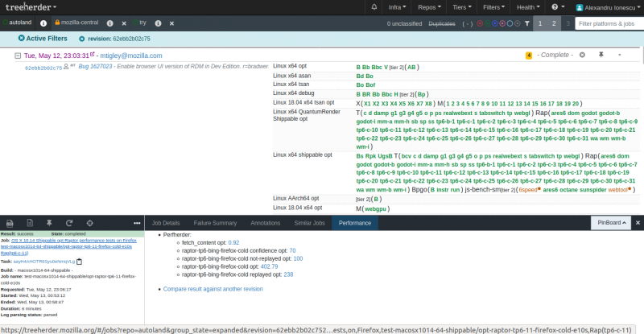
Task: Open the Repos dropdown
Action: tap(429, 7)
